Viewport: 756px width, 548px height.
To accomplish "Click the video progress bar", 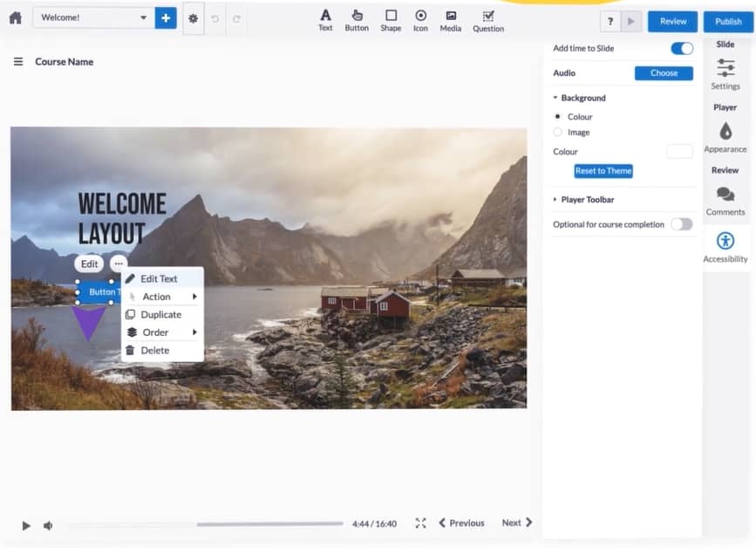I will pos(204,524).
